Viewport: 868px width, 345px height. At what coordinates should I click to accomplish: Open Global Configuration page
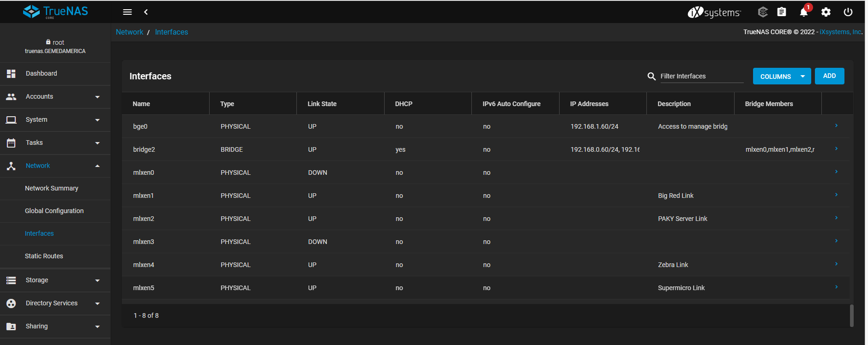click(x=55, y=211)
